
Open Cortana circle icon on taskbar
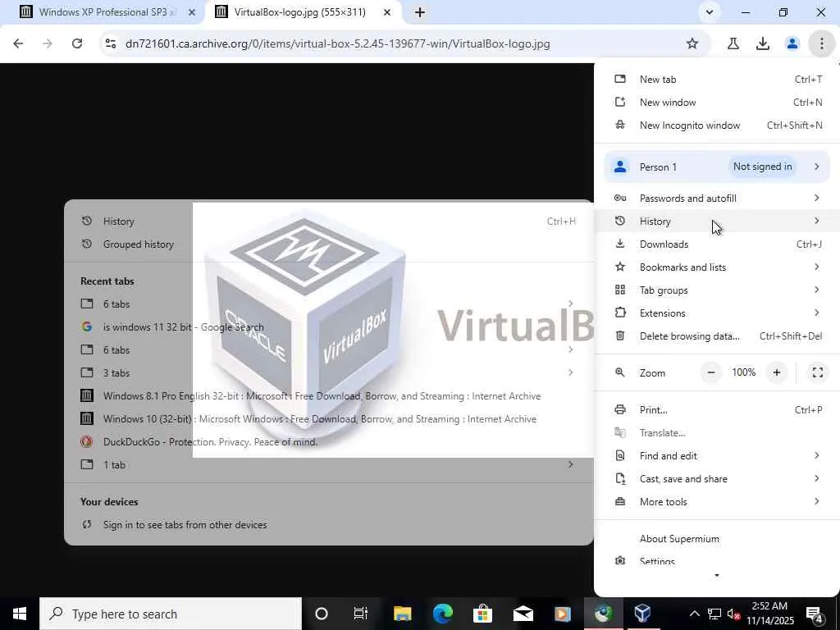click(322, 614)
